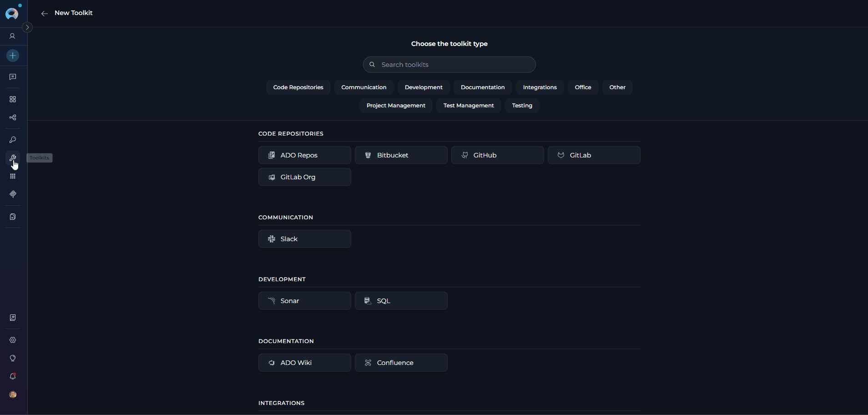Toggle the Other category filter chip
Screen dimensions: 868x415
[617, 87]
